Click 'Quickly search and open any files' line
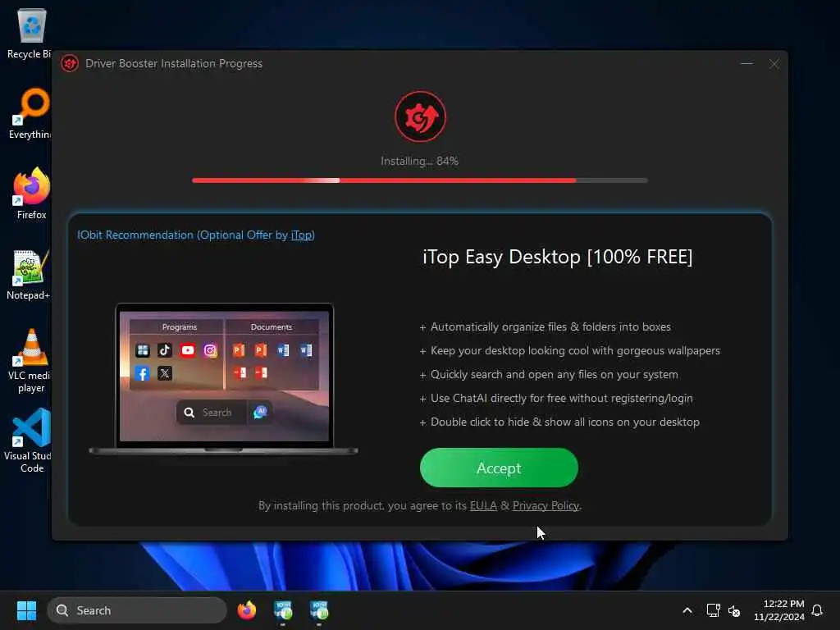Viewport: 840px width, 630px height. tap(555, 374)
